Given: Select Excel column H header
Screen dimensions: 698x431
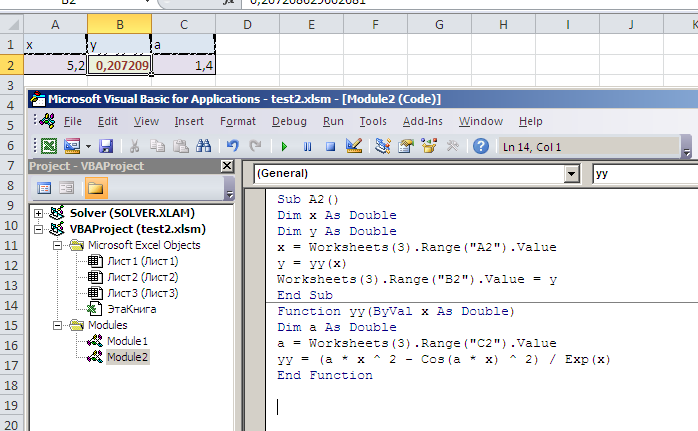Looking at the screenshot, I should click(503, 24).
